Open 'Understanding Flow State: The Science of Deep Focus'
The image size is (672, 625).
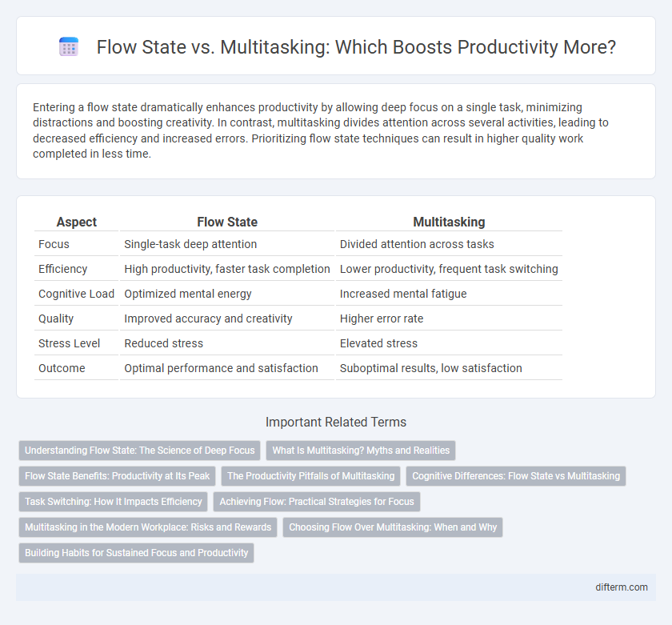140,451
